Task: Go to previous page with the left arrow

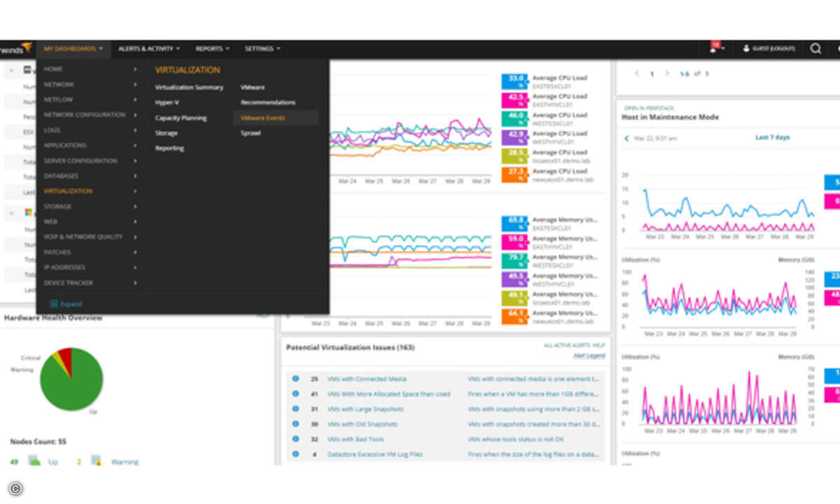Action: click(637, 73)
